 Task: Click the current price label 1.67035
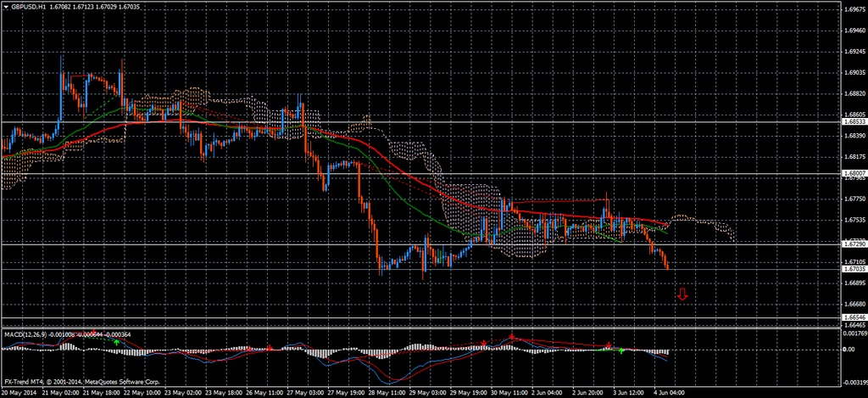[854, 269]
